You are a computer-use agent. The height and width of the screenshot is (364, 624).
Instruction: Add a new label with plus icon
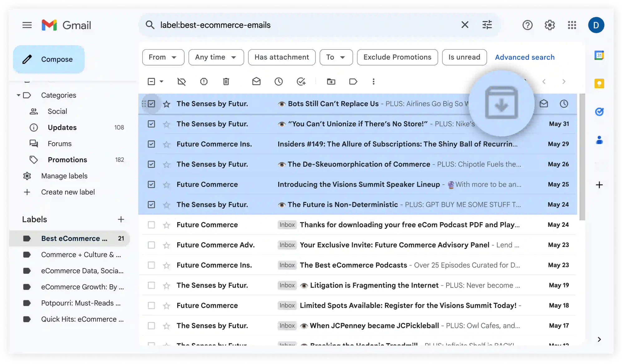(121, 219)
